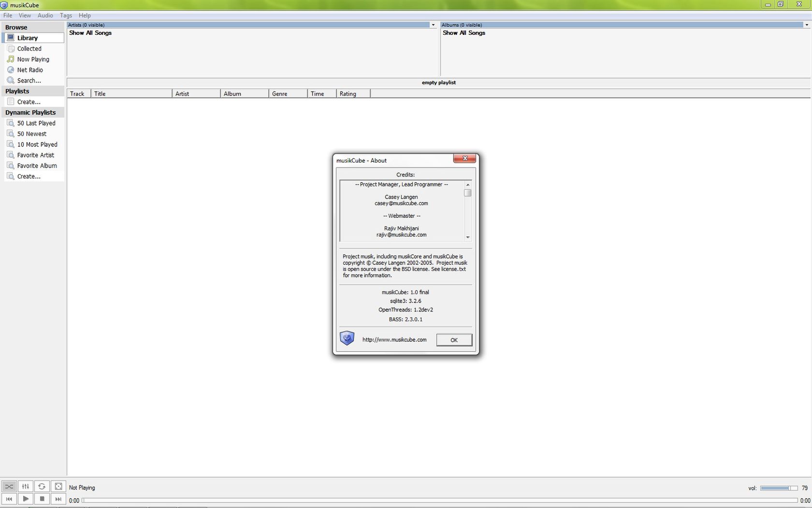
Task: Click the credits scrollbar thumb
Action: [x=468, y=193]
